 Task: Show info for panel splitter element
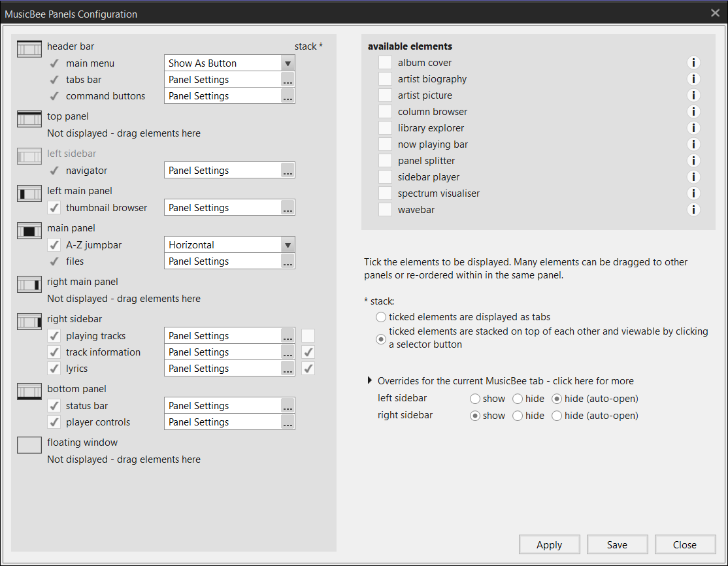[x=693, y=161]
